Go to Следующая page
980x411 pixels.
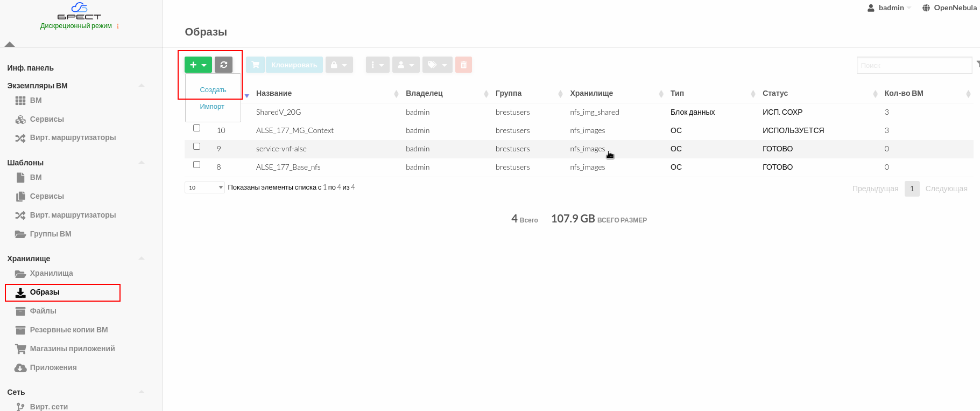click(946, 189)
